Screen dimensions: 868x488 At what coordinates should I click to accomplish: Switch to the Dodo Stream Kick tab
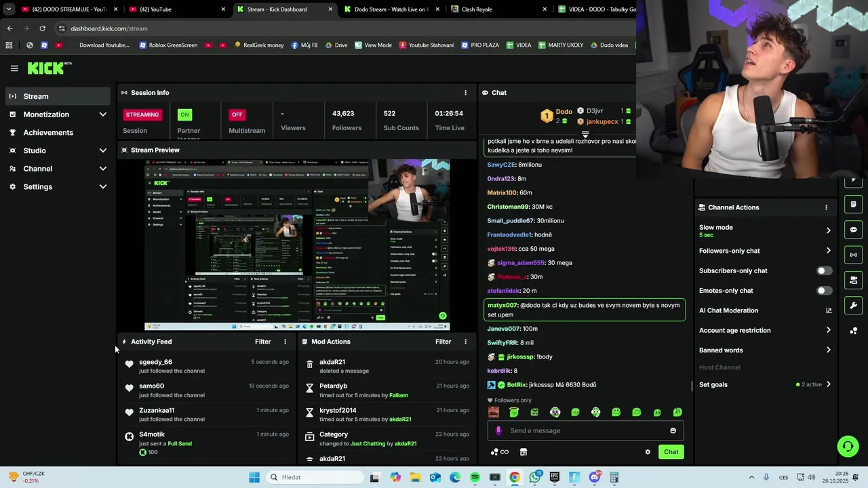[391, 9]
